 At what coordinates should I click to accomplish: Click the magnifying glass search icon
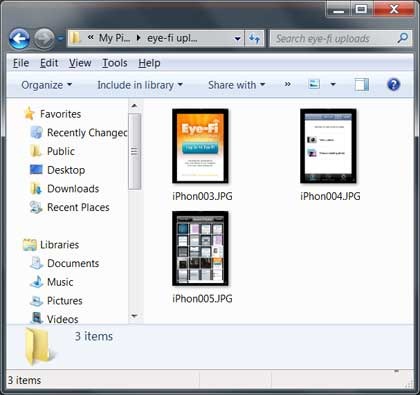click(x=403, y=38)
